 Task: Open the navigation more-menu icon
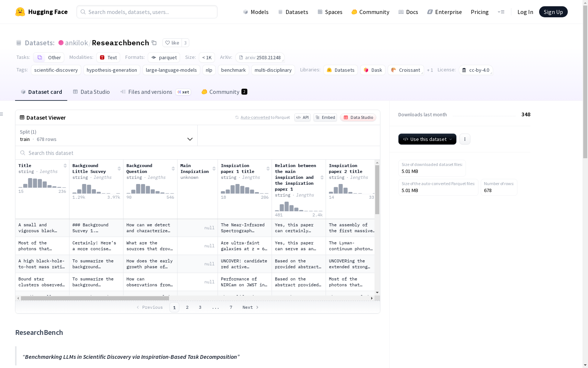501,12
